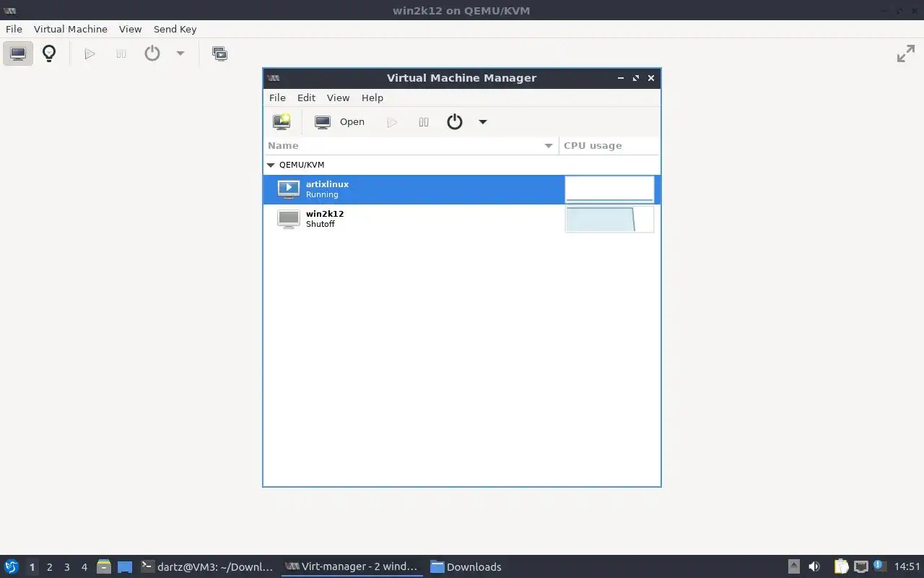Click the Name column sort arrow

coord(549,146)
